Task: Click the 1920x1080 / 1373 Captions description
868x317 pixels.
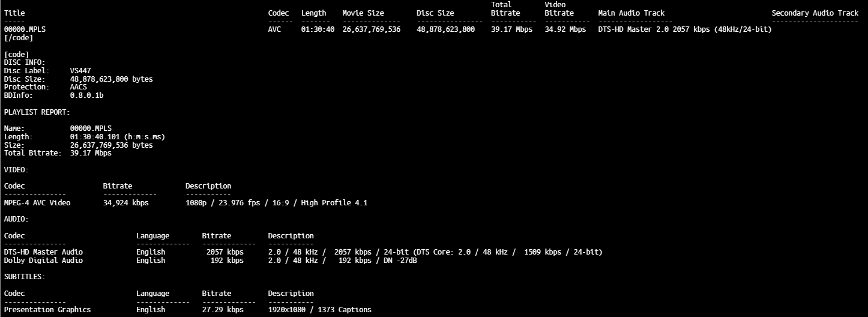Action: (319, 310)
